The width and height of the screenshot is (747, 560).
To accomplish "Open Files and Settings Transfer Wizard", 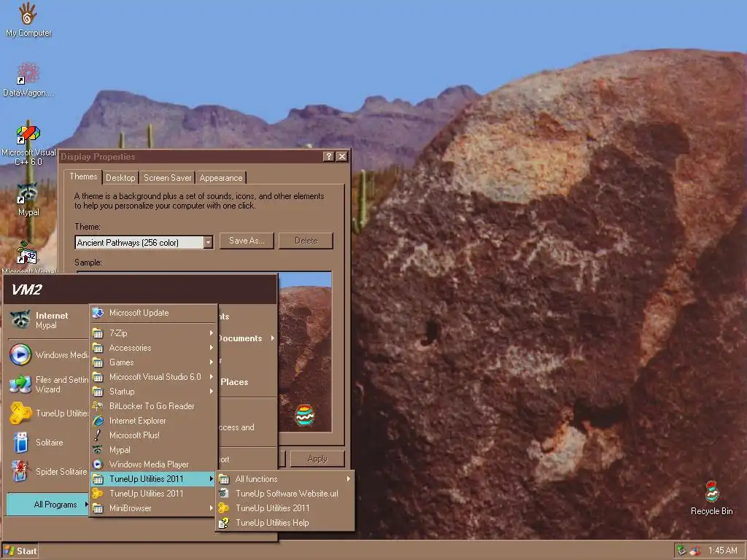I will (x=47, y=384).
